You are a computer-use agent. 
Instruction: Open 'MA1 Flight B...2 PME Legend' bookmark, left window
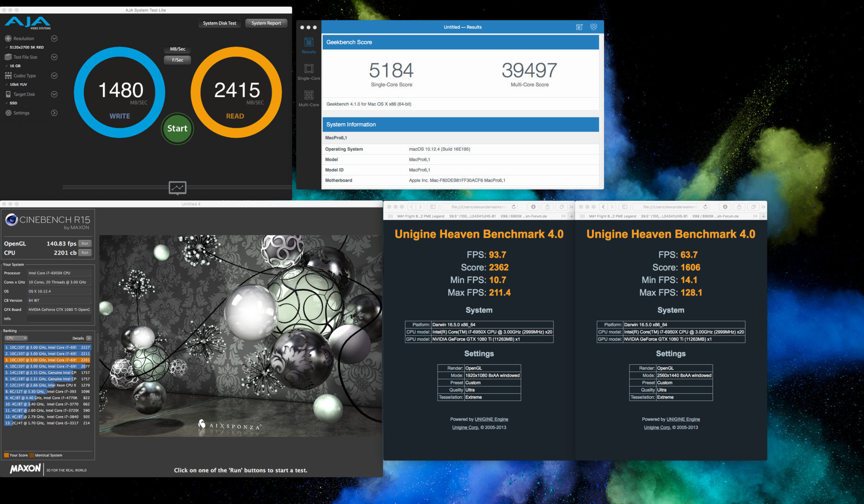point(420,217)
